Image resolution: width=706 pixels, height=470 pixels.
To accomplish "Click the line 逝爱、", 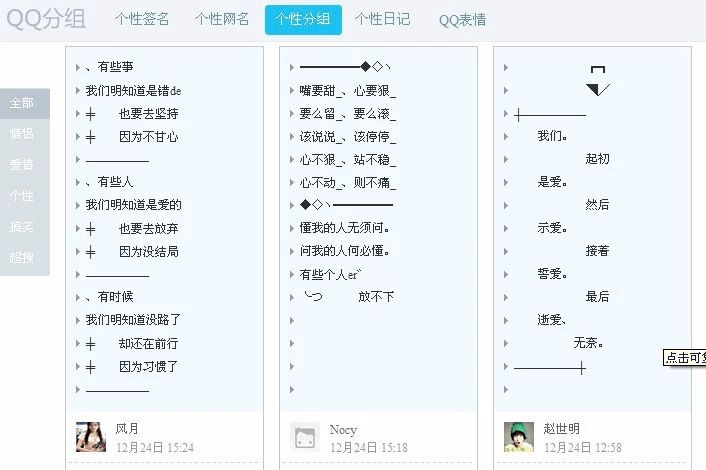I will click(x=552, y=320).
